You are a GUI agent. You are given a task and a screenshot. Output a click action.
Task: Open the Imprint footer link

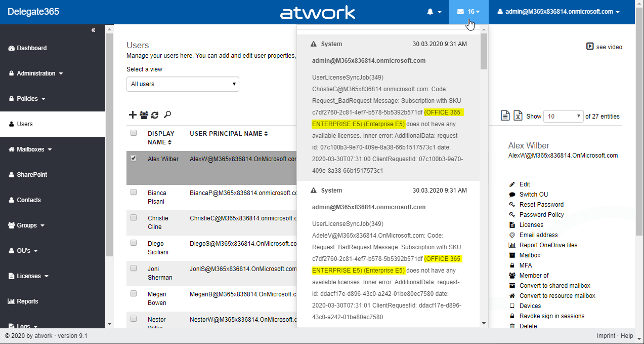(606, 336)
